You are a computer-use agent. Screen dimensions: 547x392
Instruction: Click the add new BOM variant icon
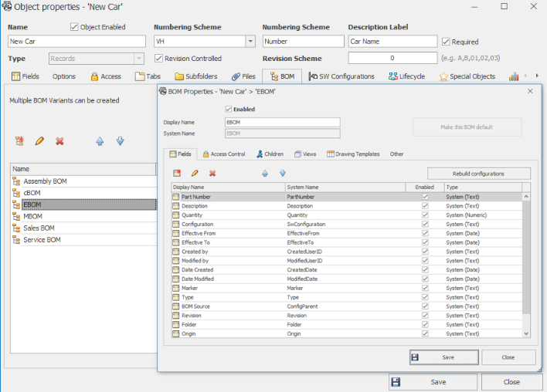point(19,141)
